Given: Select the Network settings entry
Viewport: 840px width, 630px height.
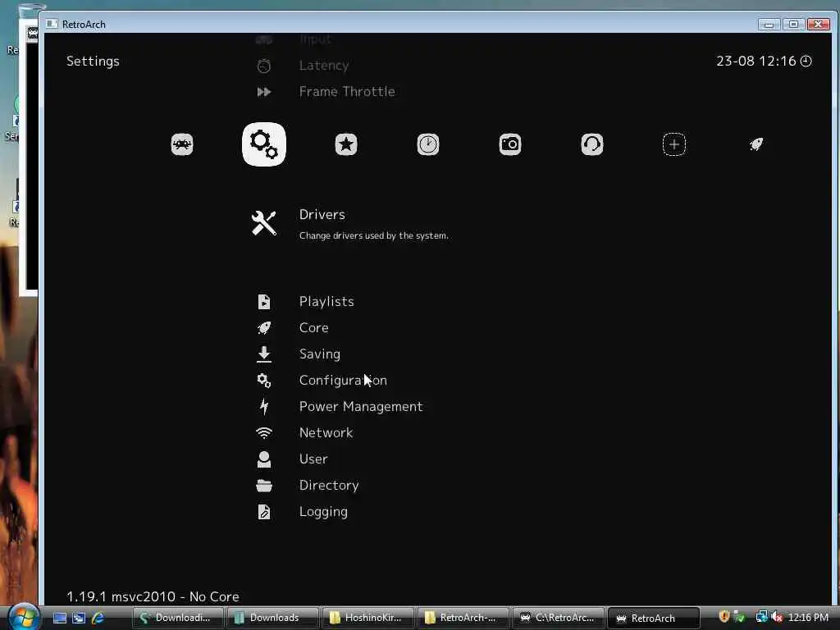Looking at the screenshot, I should 326,433.
